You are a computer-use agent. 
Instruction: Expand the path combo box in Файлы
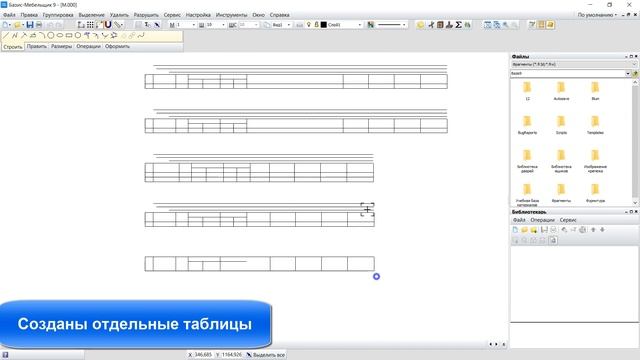click(628, 73)
